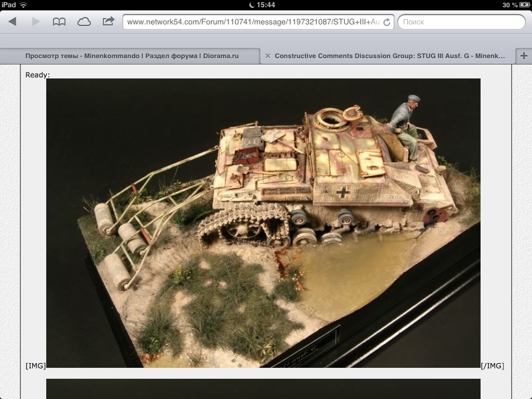
Task: Tap the closing [/IMG] tag text
Action: (x=492, y=366)
